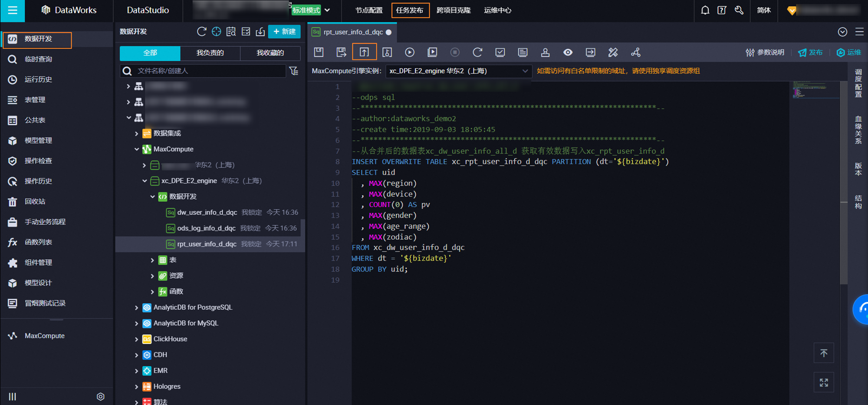Open the wrench settings icon in top bar

point(739,10)
